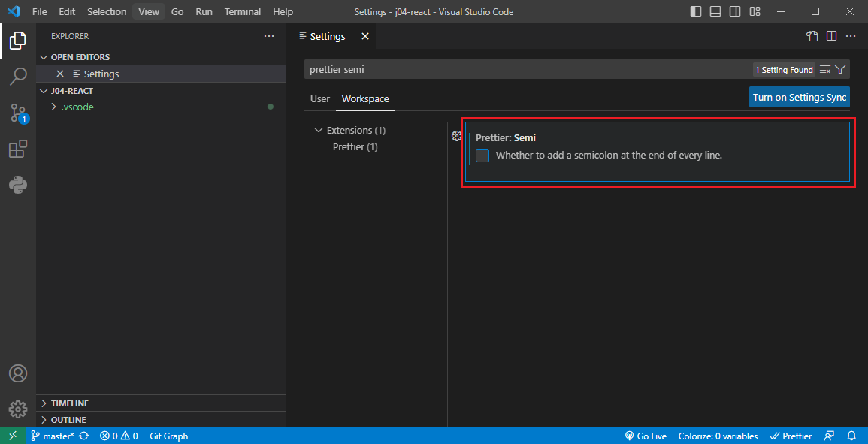Image resolution: width=868 pixels, height=444 pixels.
Task: Toggle the bottom panel layout button
Action: click(x=715, y=12)
